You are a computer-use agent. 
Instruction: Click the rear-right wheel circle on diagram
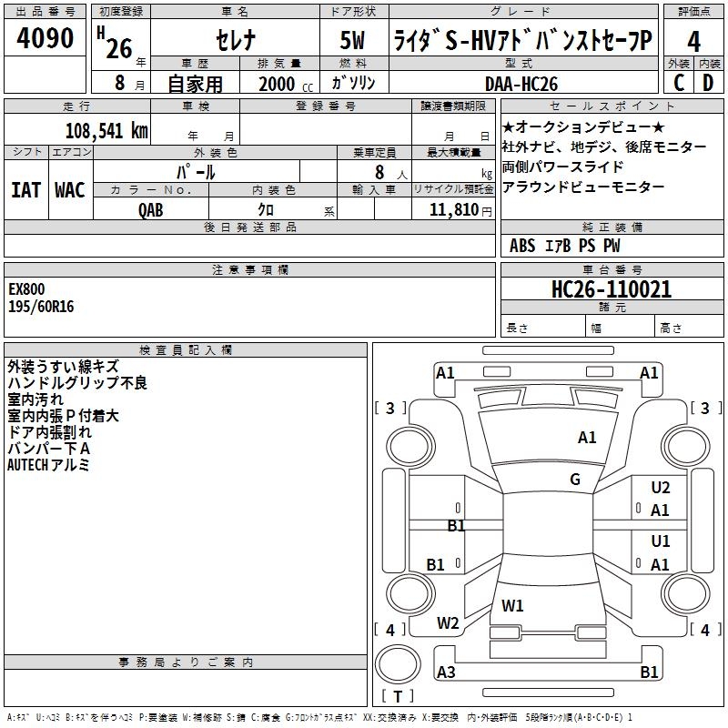686,593
